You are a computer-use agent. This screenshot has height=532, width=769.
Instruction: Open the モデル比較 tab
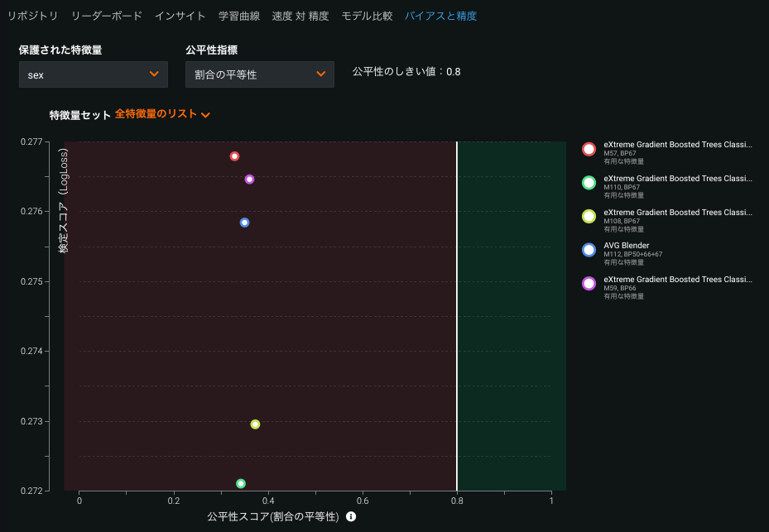click(x=367, y=16)
